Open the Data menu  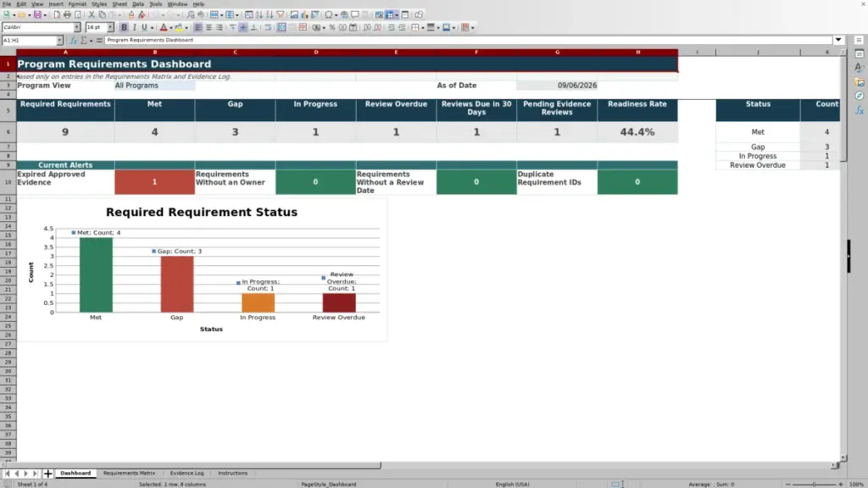[138, 4]
